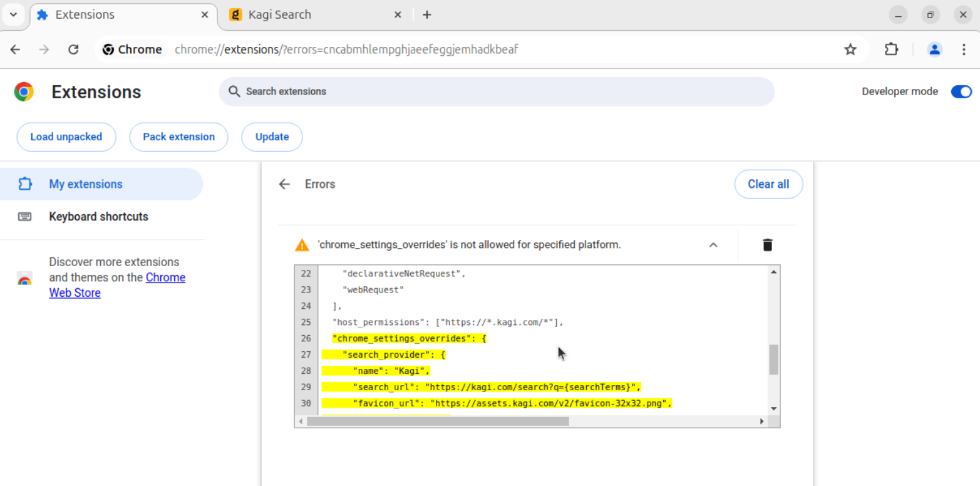Viewport: 980px width, 486px height.
Task: Restore down the Chrome window
Action: click(x=931, y=14)
